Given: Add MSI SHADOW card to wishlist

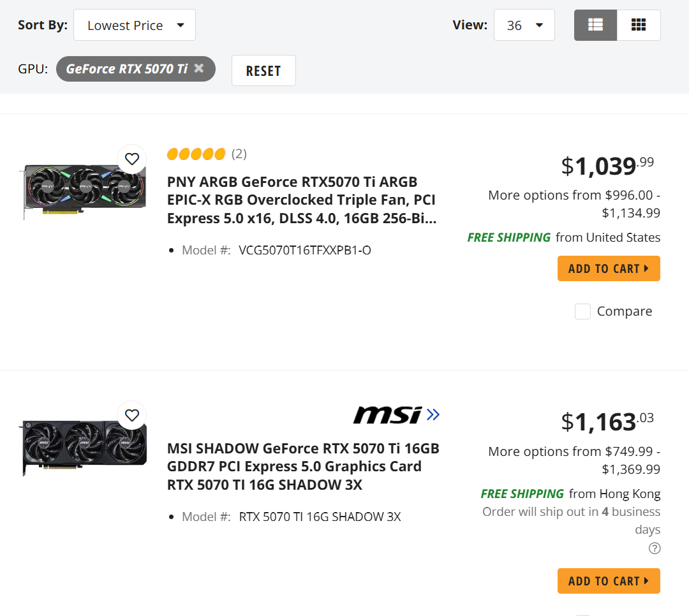Looking at the screenshot, I should tap(132, 415).
